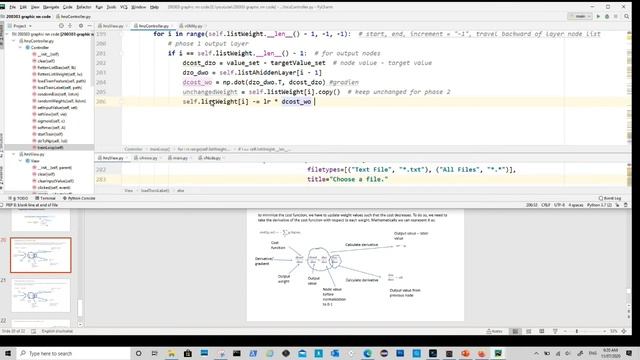Collapse the Controller class node
Image resolution: width=640 pixels, height=360 pixels.
point(21,47)
